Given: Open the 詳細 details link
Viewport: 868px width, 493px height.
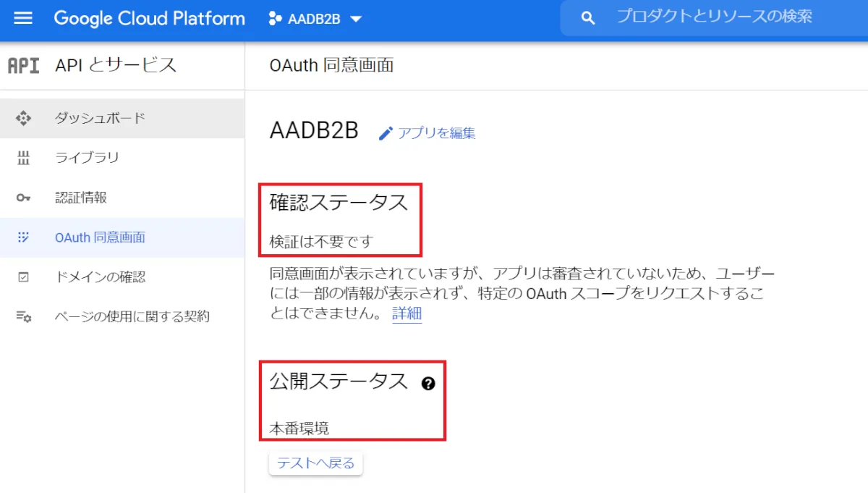Looking at the screenshot, I should pyautogui.click(x=407, y=313).
